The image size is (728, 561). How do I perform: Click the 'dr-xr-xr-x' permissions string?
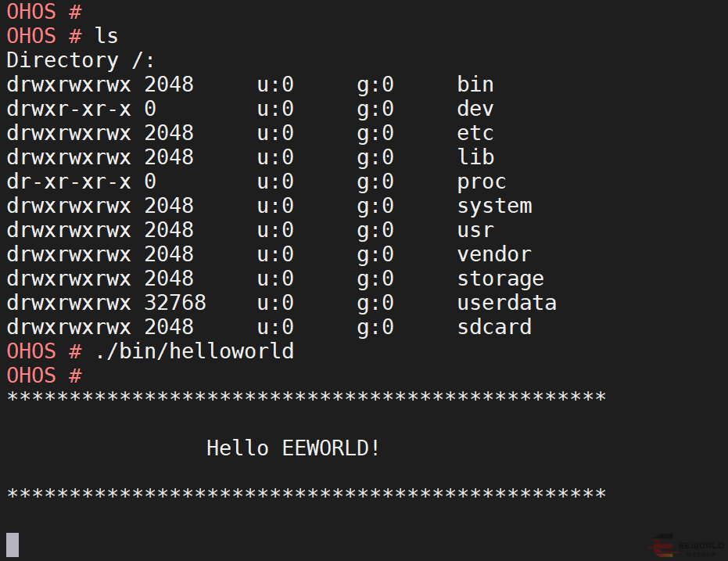(x=69, y=182)
